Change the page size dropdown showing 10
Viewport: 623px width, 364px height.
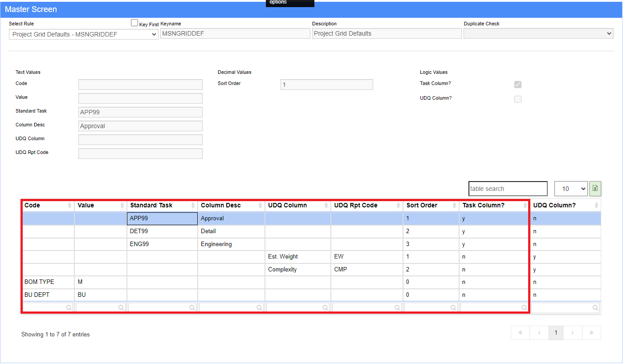pyautogui.click(x=571, y=189)
